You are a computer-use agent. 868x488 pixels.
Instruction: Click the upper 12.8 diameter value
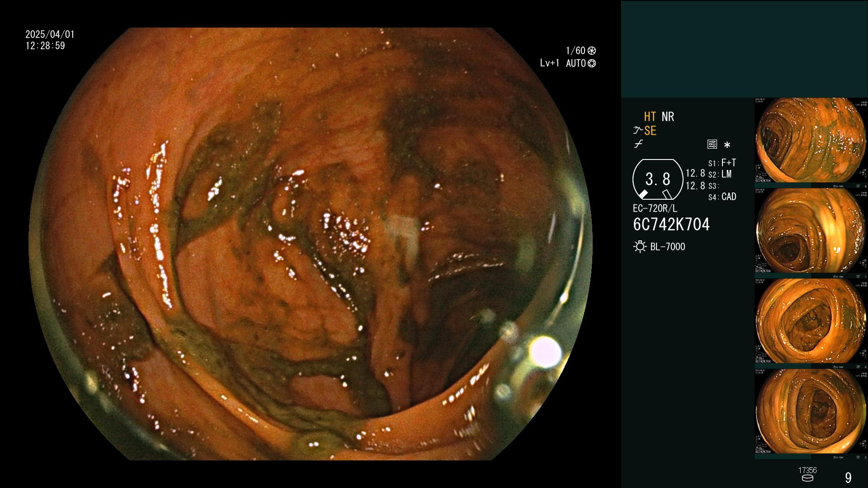695,174
